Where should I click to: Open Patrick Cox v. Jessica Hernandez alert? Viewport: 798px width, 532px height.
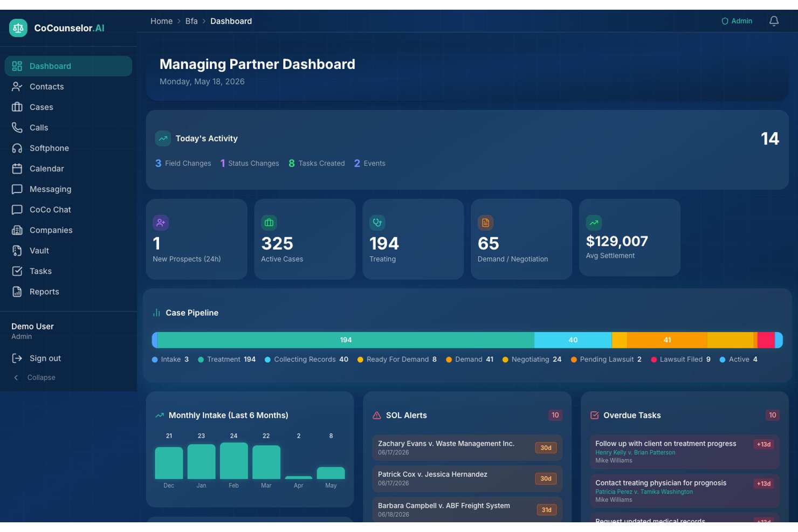[x=467, y=479]
